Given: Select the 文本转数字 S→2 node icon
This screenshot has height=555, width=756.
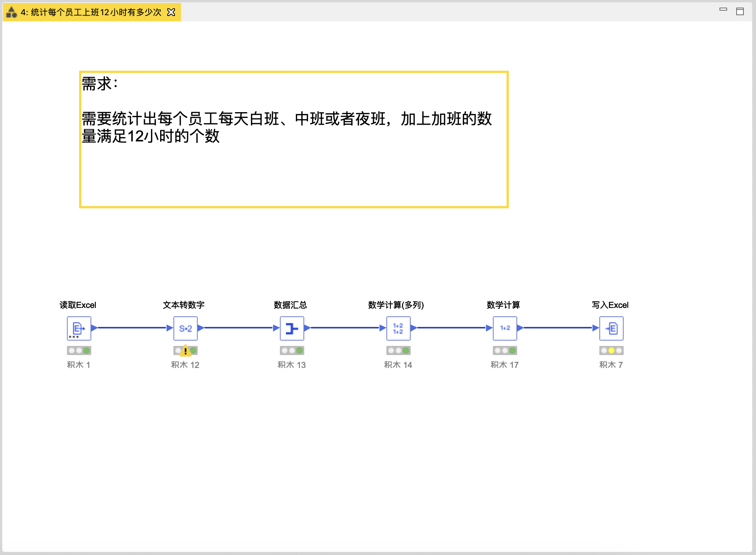Looking at the screenshot, I should click(x=185, y=328).
